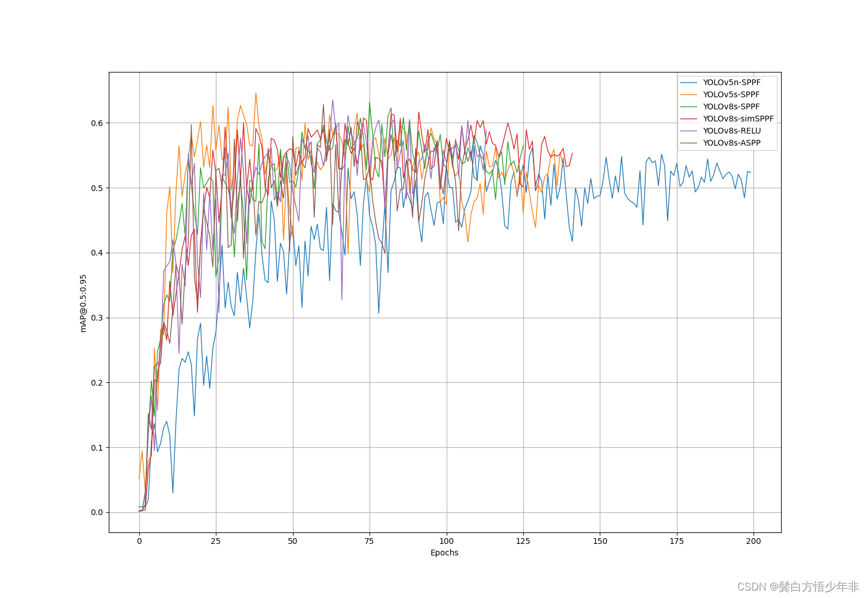
Task: Click the y-axis tick label 0.0
Action: (97, 512)
